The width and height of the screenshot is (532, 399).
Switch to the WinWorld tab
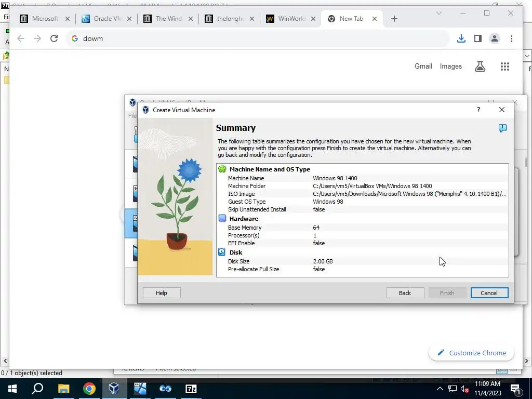click(290, 19)
